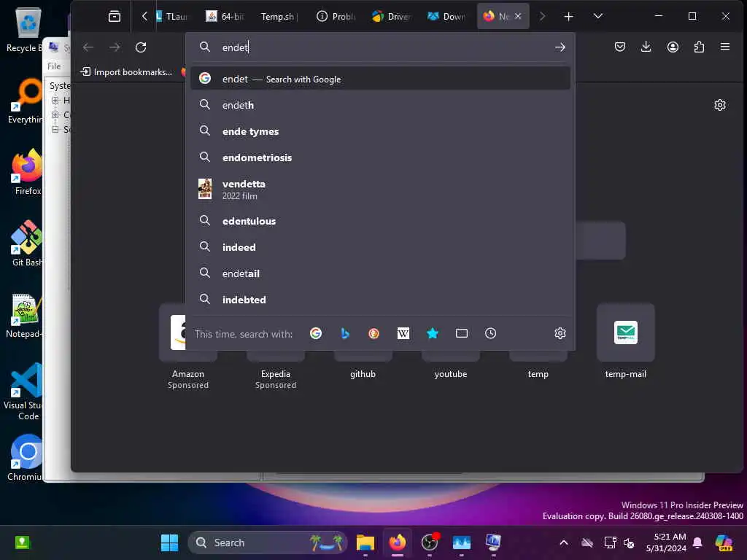Open the list all tabs dropdown
The width and height of the screenshot is (747, 560).
[x=598, y=16]
